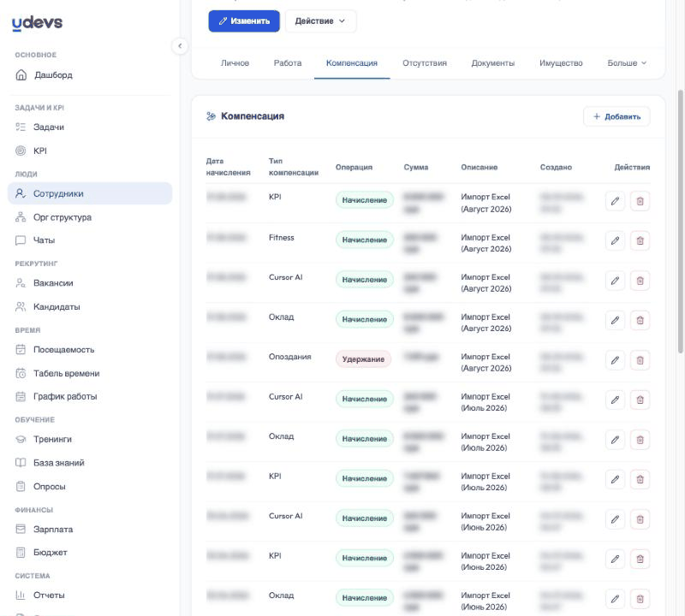
Task: Click the udevs logo
Action: click(37, 23)
